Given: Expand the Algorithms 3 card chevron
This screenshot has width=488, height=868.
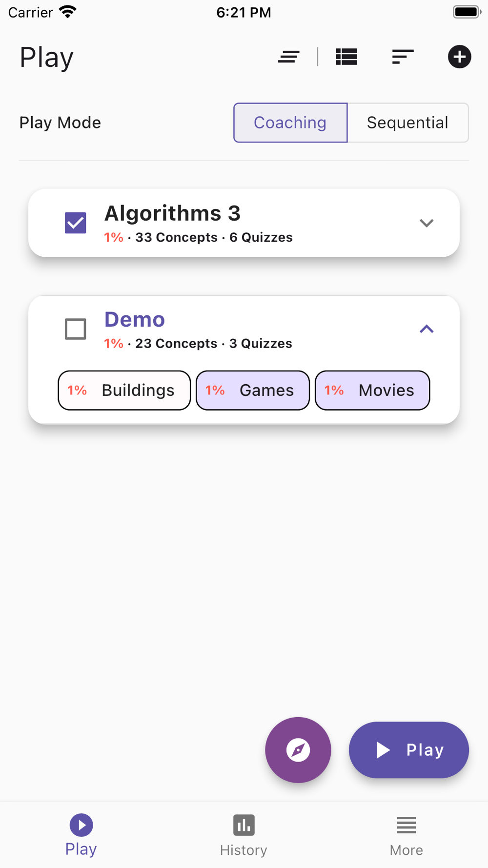Looking at the screenshot, I should click(427, 223).
